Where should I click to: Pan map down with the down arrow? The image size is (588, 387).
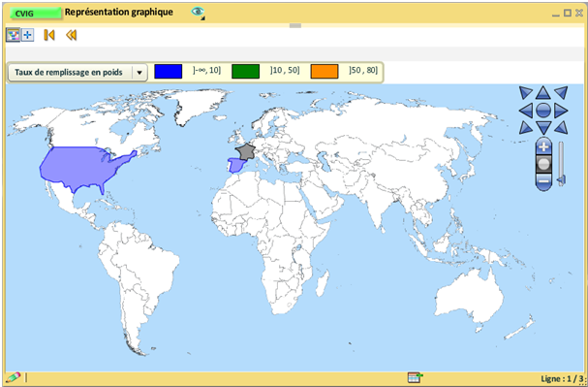coord(543,128)
